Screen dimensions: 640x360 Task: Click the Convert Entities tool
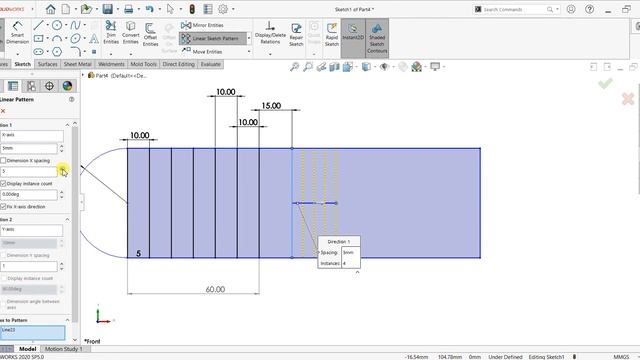coord(131,32)
